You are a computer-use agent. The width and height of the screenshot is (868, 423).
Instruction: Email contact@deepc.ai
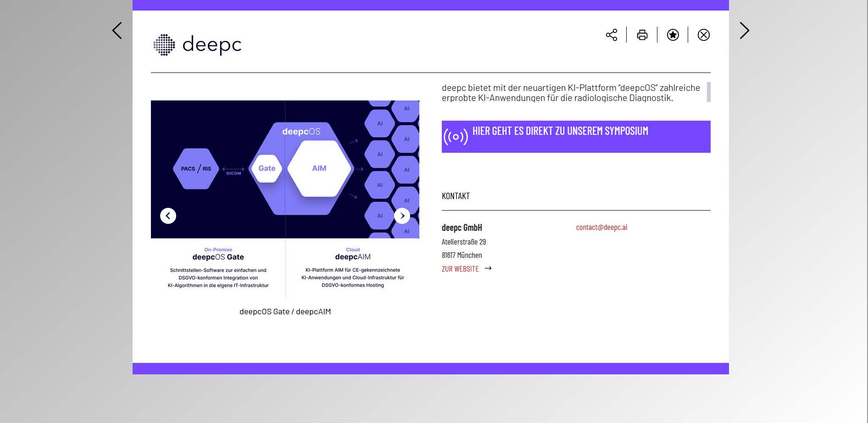[x=601, y=227]
